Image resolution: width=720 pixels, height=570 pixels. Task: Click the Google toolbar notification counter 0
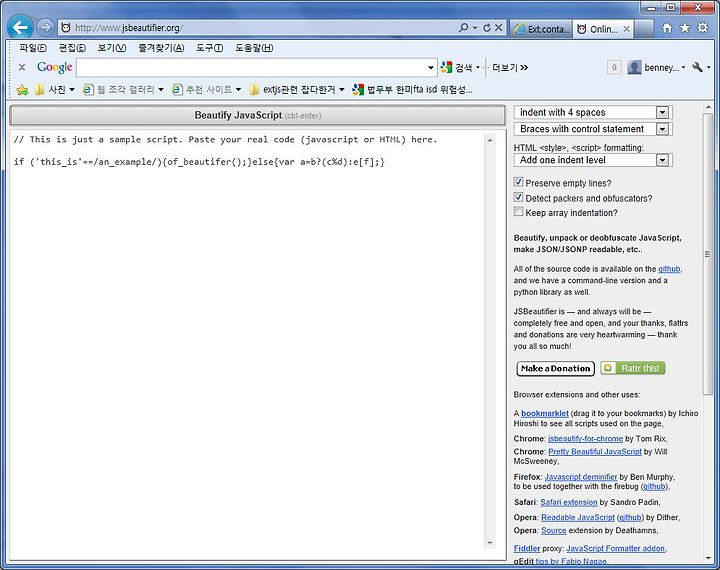614,68
